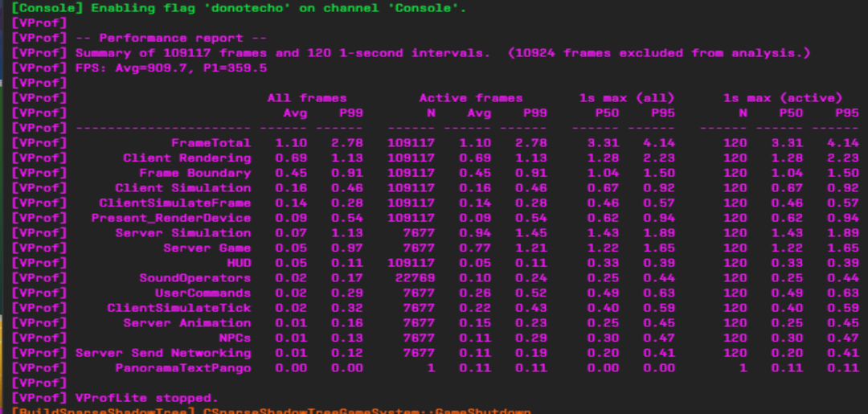Screen dimensions: 868x414
Task: Select the 'HUD' row label
Action: click(240, 262)
